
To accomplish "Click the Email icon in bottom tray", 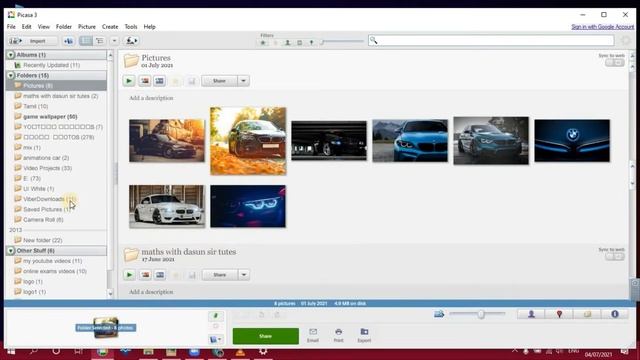I will point(313,335).
